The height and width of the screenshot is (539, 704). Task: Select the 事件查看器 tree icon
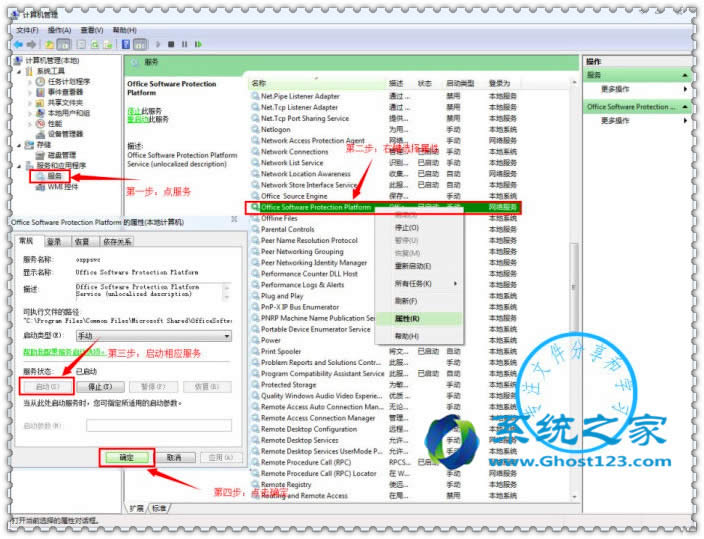(40, 92)
